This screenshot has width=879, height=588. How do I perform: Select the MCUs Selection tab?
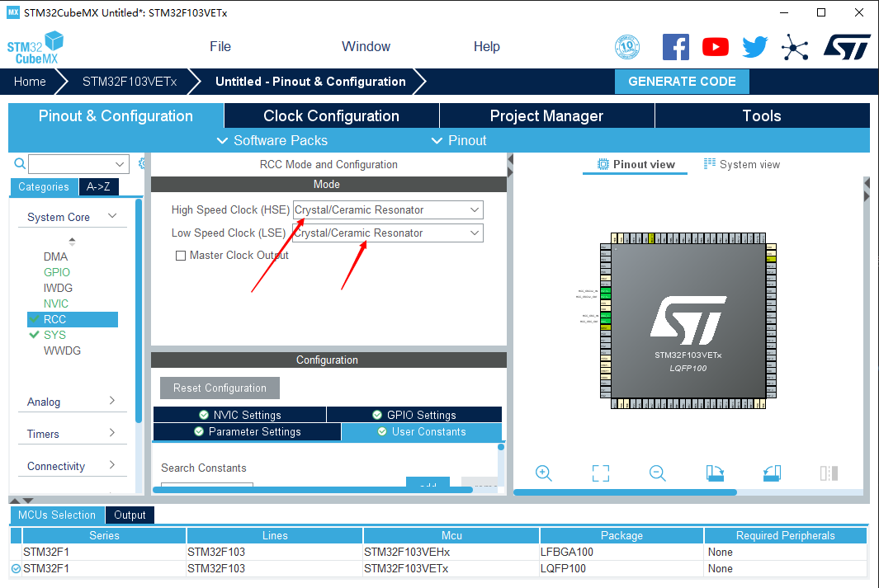57,515
